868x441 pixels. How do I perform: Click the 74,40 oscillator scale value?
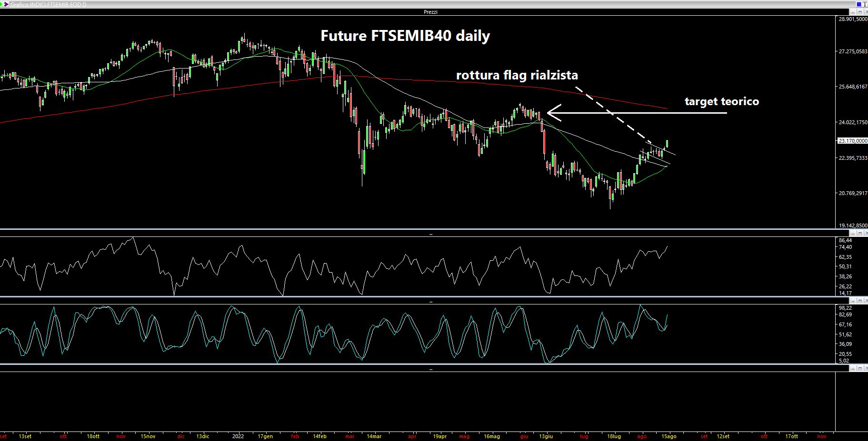[x=846, y=247]
